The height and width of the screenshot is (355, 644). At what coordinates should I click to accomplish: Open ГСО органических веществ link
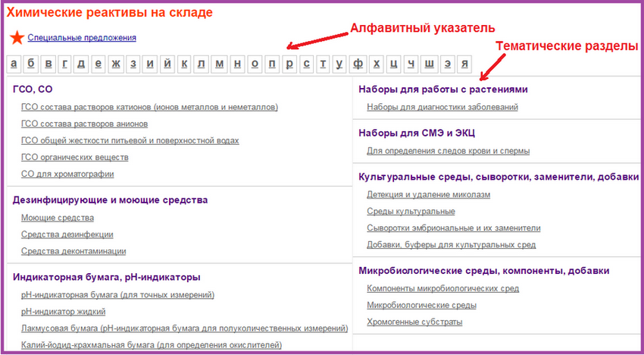75,157
